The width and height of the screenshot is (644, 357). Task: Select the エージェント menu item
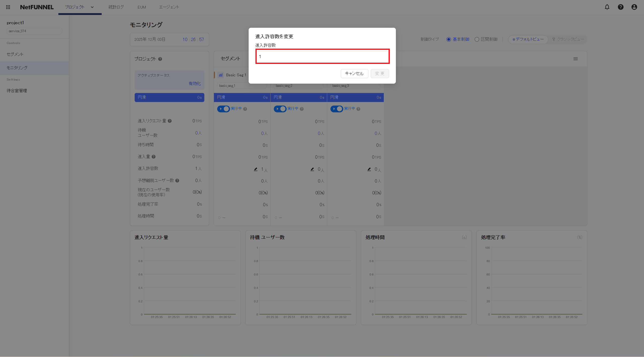coord(169,7)
